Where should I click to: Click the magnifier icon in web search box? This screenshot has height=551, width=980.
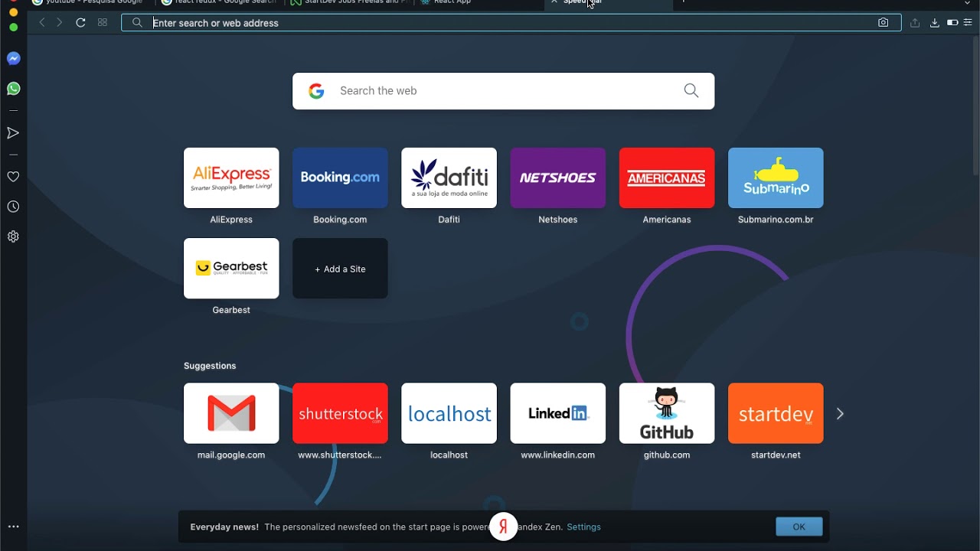pyautogui.click(x=691, y=91)
